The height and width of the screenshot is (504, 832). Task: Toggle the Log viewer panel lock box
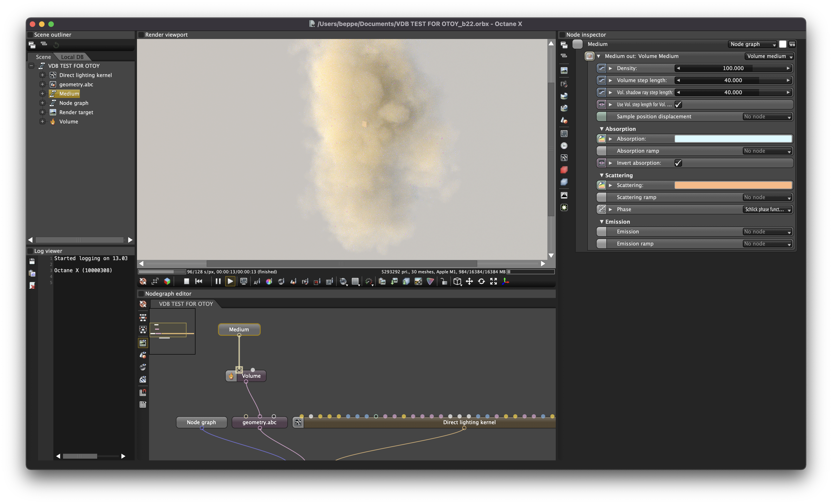(30, 251)
